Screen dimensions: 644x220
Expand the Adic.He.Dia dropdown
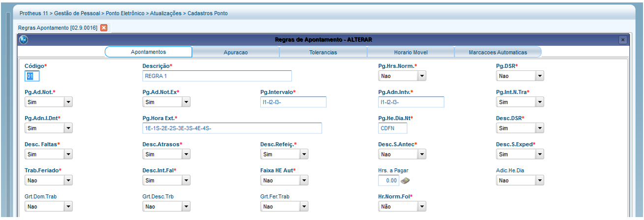(x=540, y=181)
